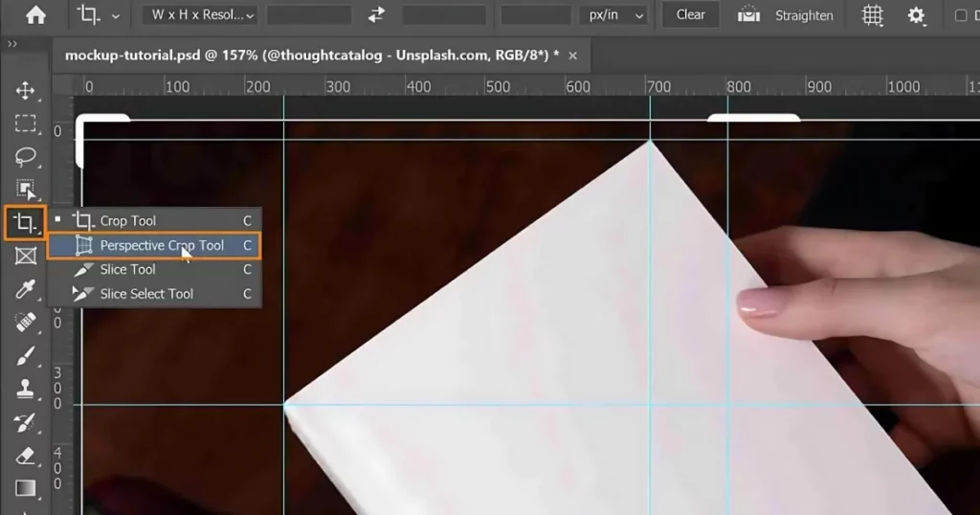Click the crop width input field

click(x=309, y=15)
